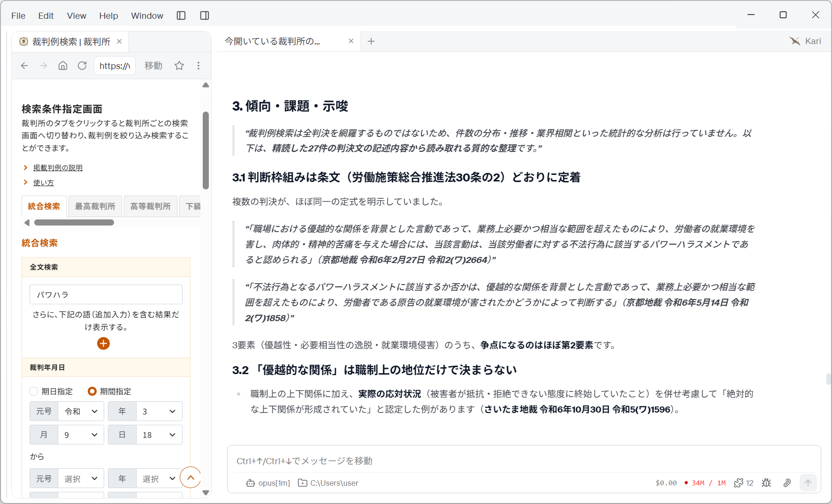Bookmark the page with the star icon

click(x=179, y=66)
